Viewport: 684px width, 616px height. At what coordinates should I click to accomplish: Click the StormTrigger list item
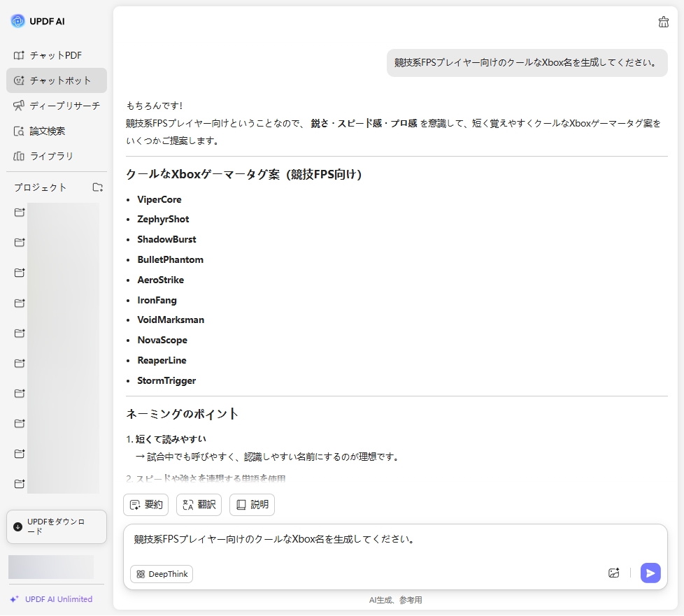coord(166,381)
